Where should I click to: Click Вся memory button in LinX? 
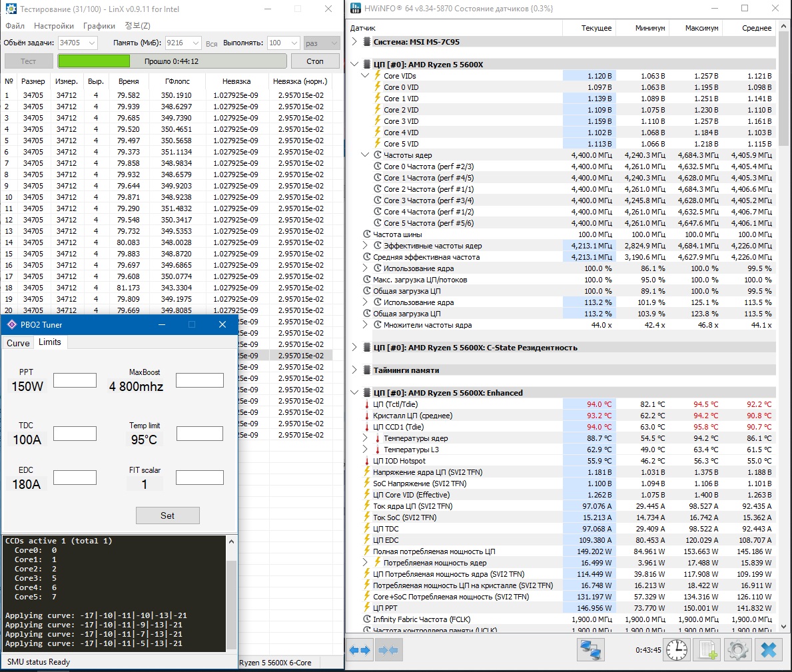pyautogui.click(x=212, y=43)
